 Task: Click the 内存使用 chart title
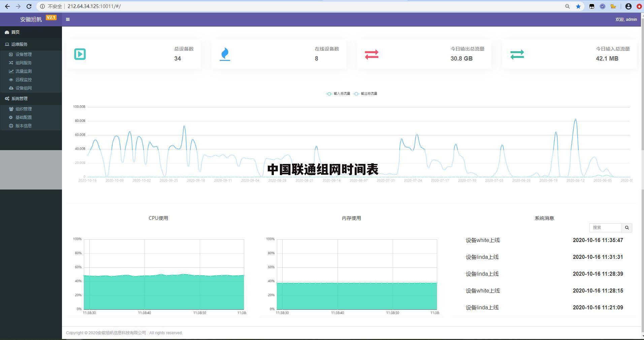(x=351, y=218)
